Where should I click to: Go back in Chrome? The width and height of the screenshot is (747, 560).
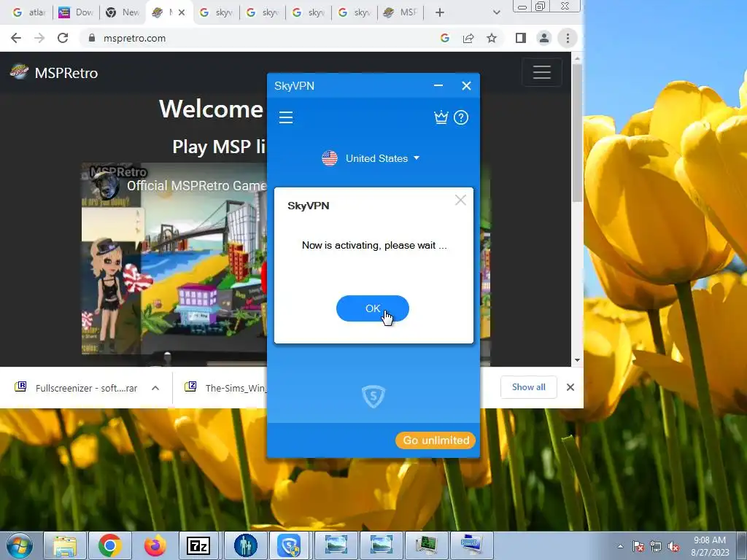[x=16, y=38]
